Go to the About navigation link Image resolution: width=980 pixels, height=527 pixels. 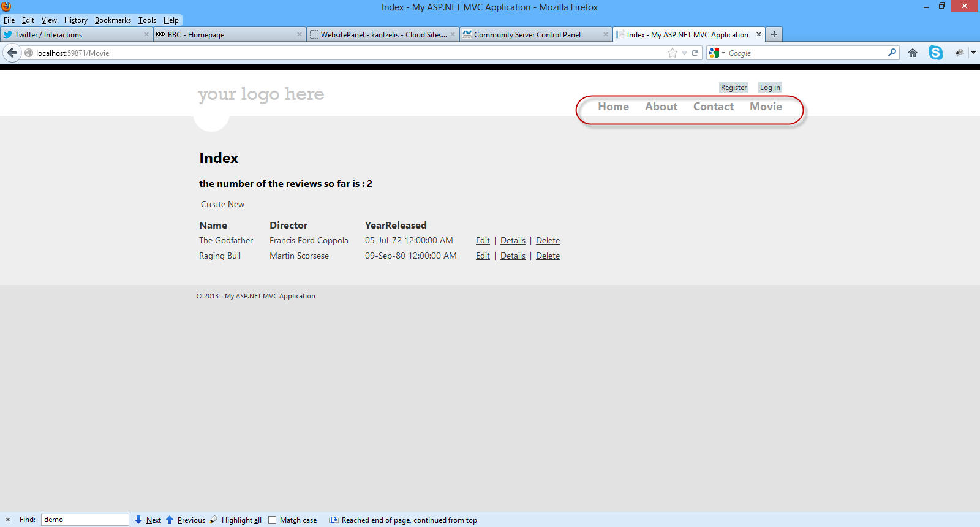661,107
